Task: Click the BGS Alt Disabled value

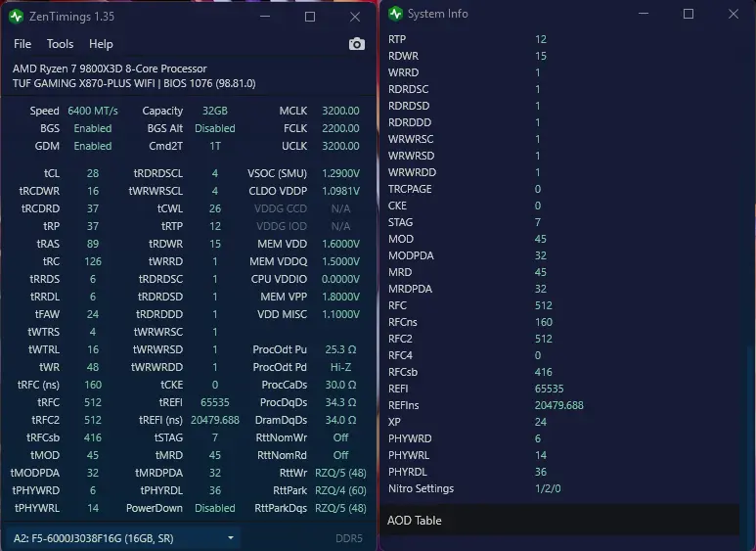Action: point(214,128)
